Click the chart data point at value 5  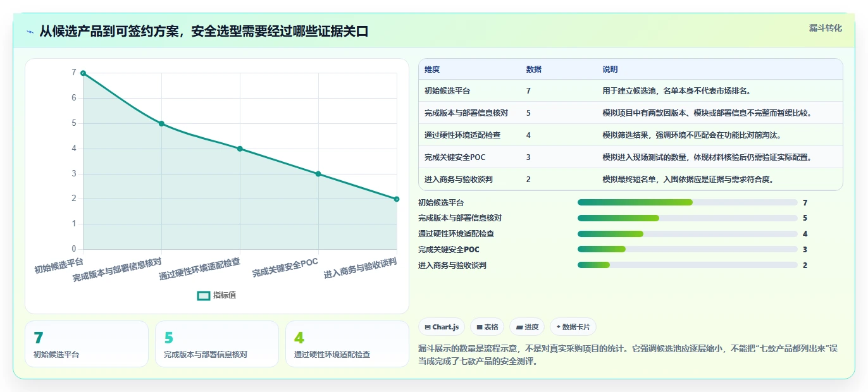coord(161,123)
